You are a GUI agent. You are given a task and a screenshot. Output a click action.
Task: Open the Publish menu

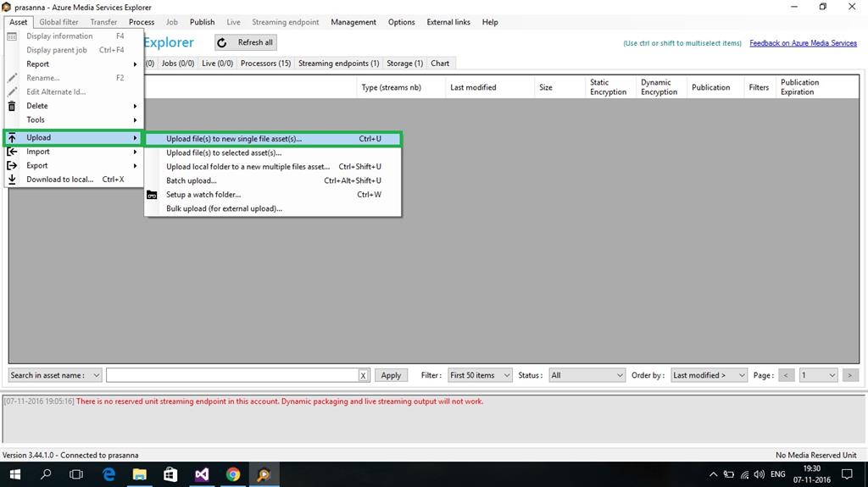tap(202, 22)
